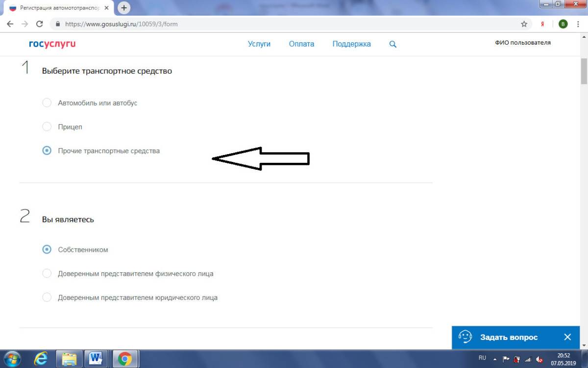Launch Internet Explorer from taskbar
This screenshot has width=588, height=368.
(41, 359)
